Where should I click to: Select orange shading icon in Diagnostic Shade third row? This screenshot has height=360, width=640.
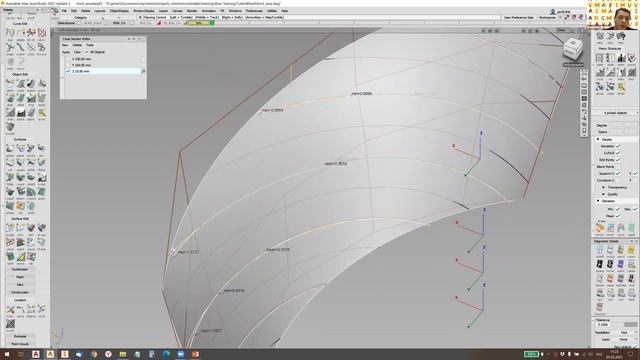[x=610, y=279]
